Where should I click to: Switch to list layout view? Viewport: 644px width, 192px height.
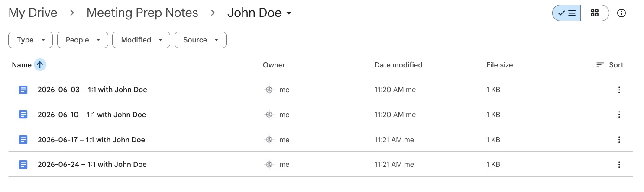coord(566,13)
